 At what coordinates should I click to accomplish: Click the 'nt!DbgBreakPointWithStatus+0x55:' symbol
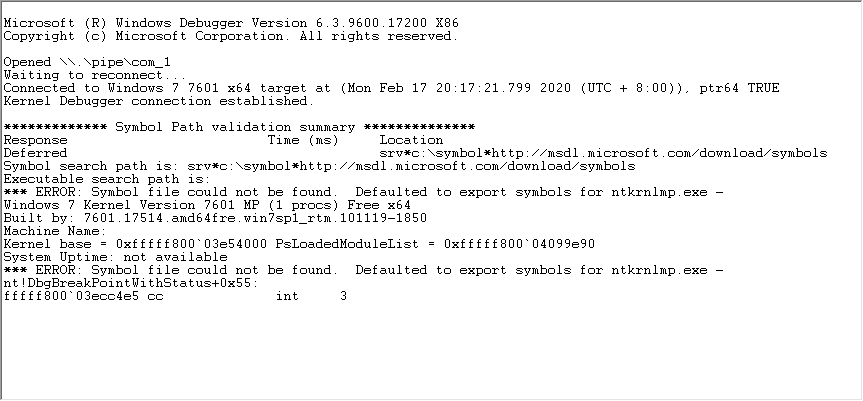click(129, 283)
